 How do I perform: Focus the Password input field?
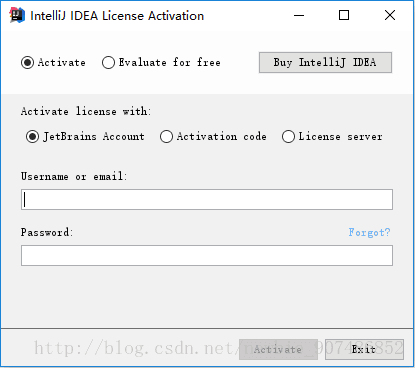pyautogui.click(x=207, y=256)
